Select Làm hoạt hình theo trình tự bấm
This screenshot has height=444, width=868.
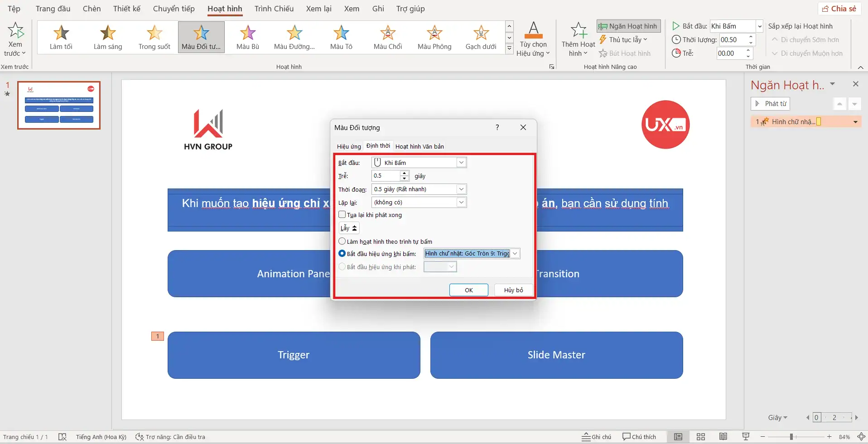(342, 241)
